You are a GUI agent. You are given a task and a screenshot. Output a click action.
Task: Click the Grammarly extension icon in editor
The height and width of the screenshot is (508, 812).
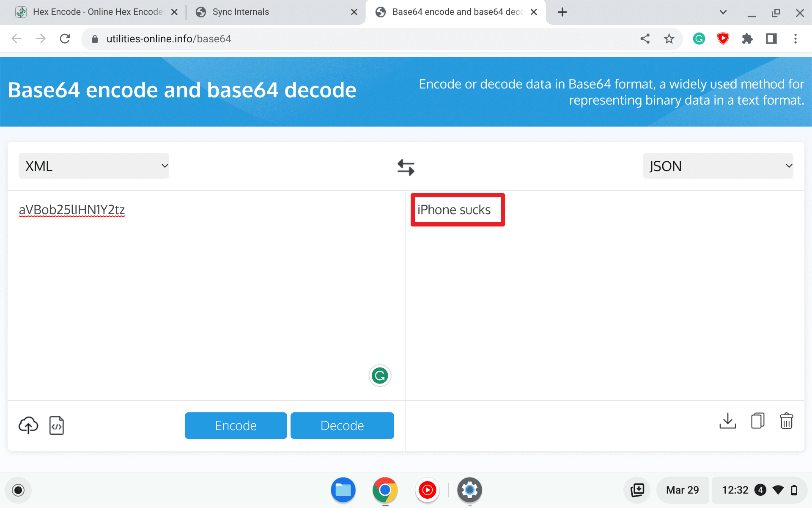(x=379, y=376)
